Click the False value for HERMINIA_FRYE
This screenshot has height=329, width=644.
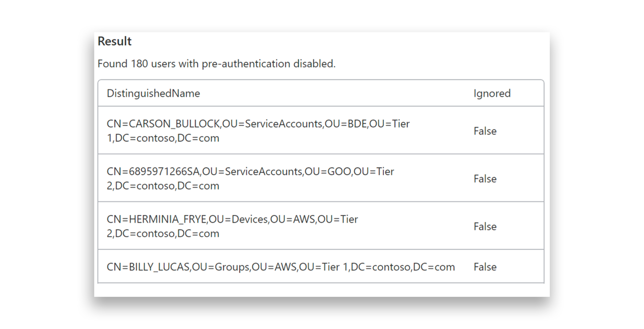click(x=485, y=226)
